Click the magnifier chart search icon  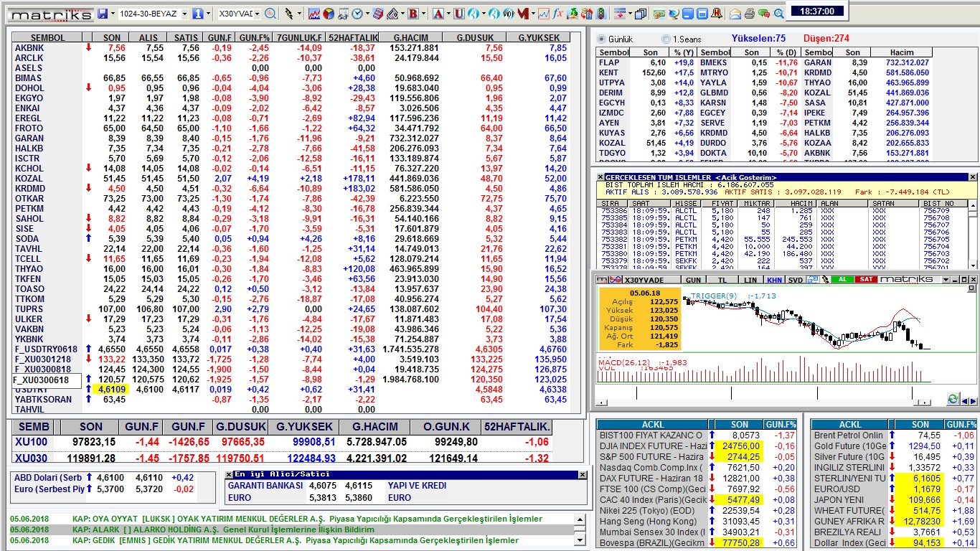click(270, 14)
